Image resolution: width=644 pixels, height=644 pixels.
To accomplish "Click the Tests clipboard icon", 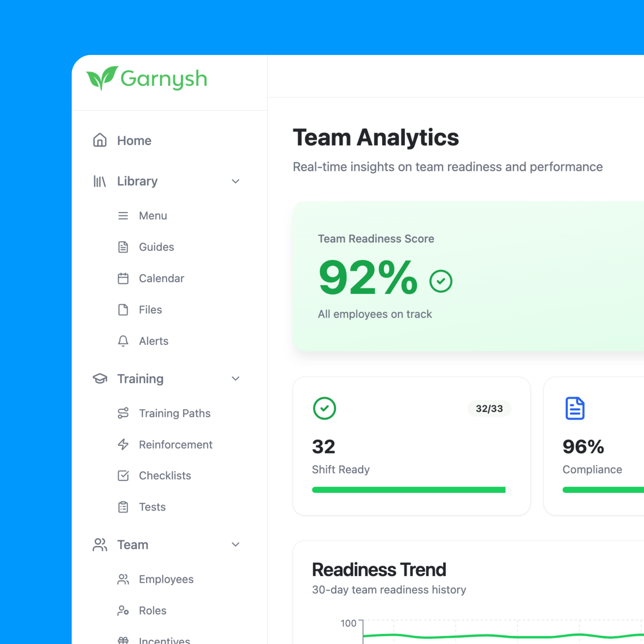I will [x=123, y=507].
